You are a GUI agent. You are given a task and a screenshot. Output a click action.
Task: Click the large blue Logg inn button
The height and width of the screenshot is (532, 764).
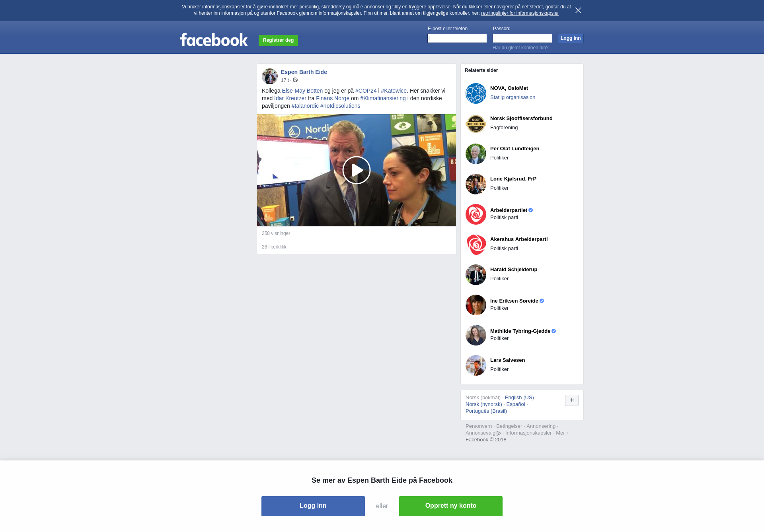pos(313,506)
